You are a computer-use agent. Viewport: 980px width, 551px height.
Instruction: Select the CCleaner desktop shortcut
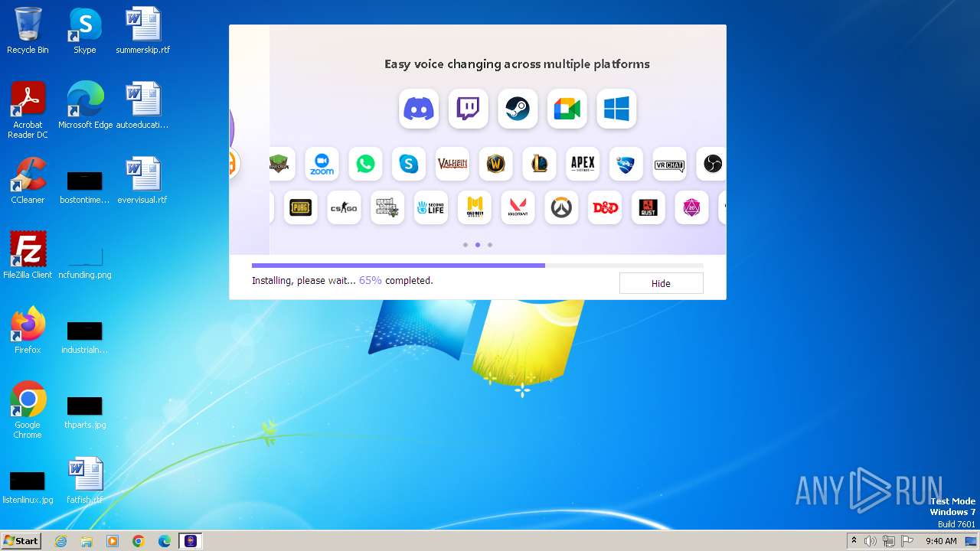coord(28,181)
